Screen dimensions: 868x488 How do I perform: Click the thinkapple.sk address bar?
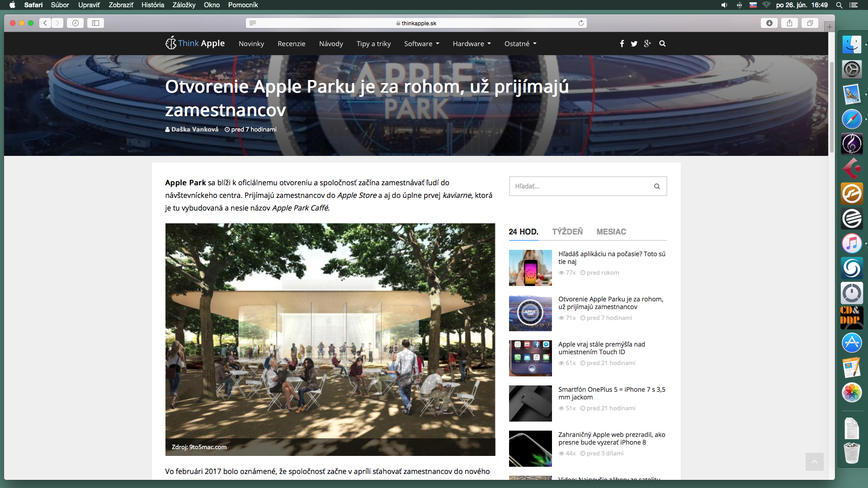pos(416,23)
